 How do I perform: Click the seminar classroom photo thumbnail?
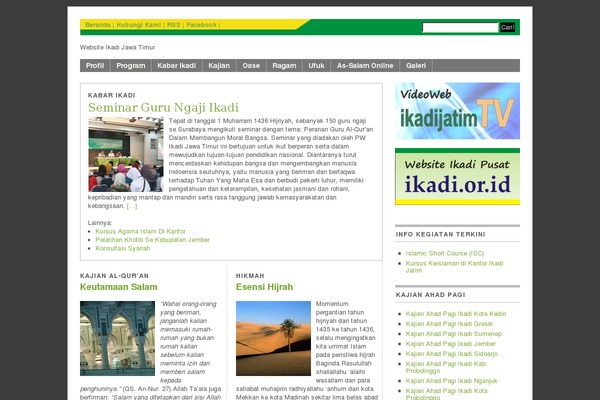[126, 154]
